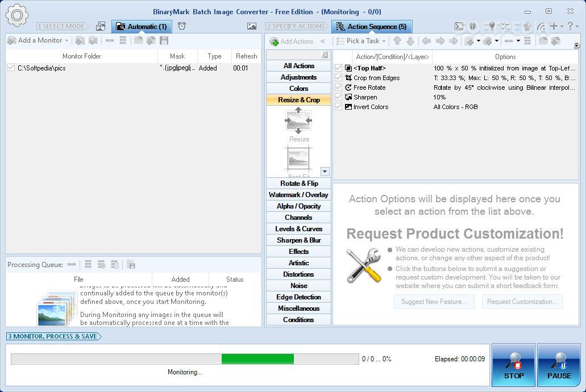Screen dimensions: 586x392
Task: Open the Edge Detection category
Action: tap(298, 297)
